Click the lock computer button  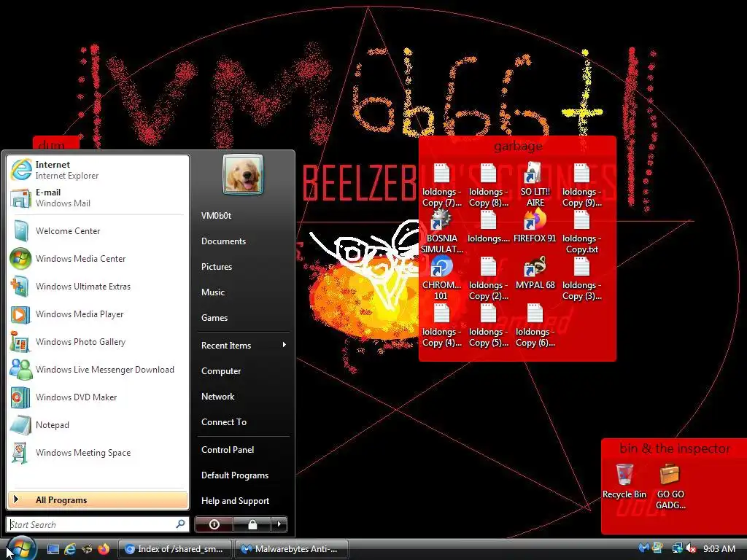(252, 524)
